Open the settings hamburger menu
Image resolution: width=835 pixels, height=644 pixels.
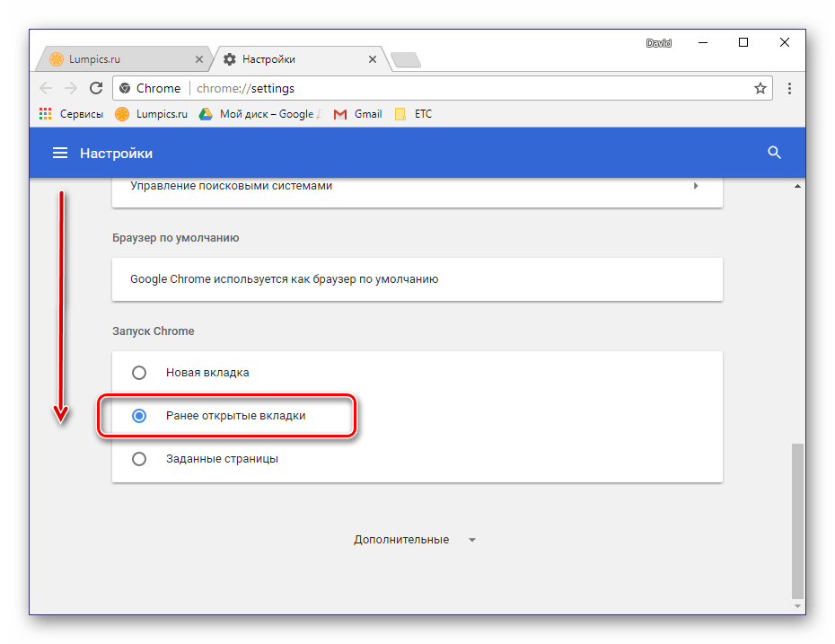[x=59, y=154]
